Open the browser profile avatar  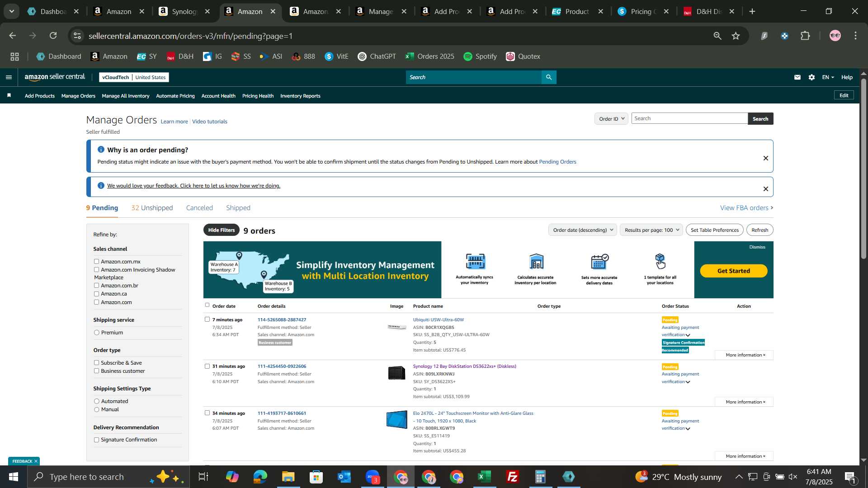click(835, 36)
